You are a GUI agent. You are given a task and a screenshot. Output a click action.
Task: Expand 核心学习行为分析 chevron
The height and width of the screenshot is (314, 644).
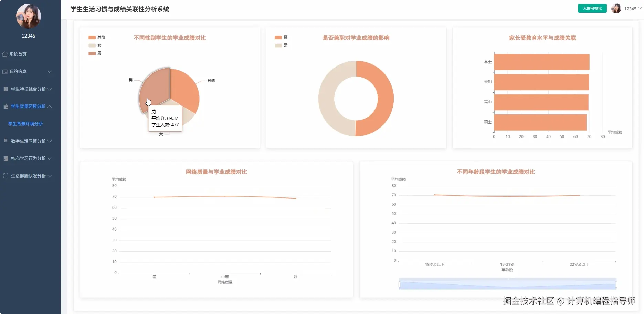(50, 159)
